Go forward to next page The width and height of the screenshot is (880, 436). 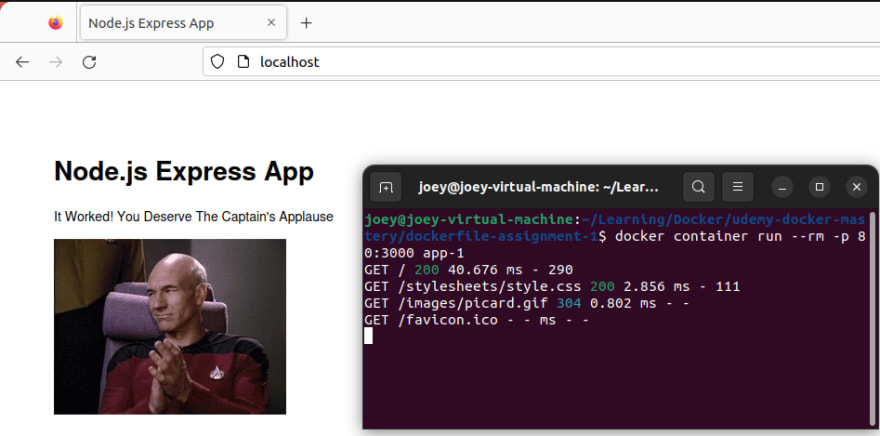click(x=56, y=62)
